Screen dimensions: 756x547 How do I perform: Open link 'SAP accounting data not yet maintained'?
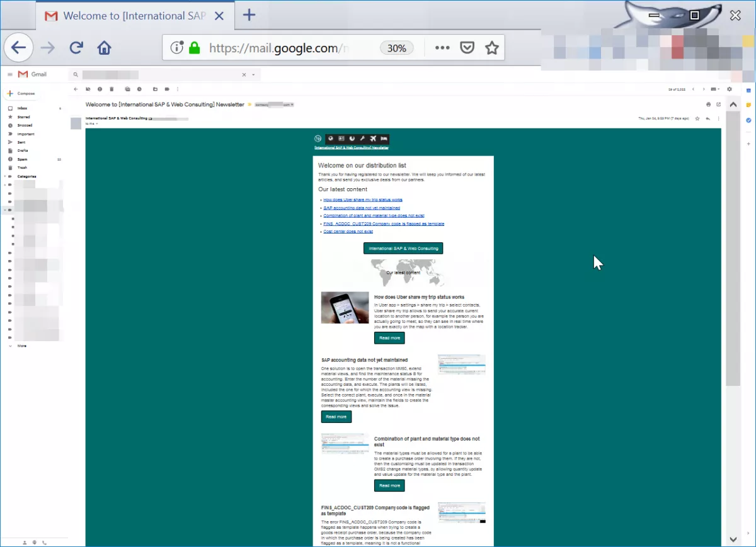coord(362,208)
